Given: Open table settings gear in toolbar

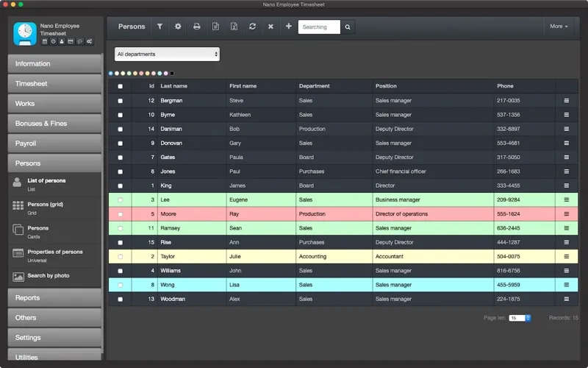Looking at the screenshot, I should pyautogui.click(x=178, y=26).
